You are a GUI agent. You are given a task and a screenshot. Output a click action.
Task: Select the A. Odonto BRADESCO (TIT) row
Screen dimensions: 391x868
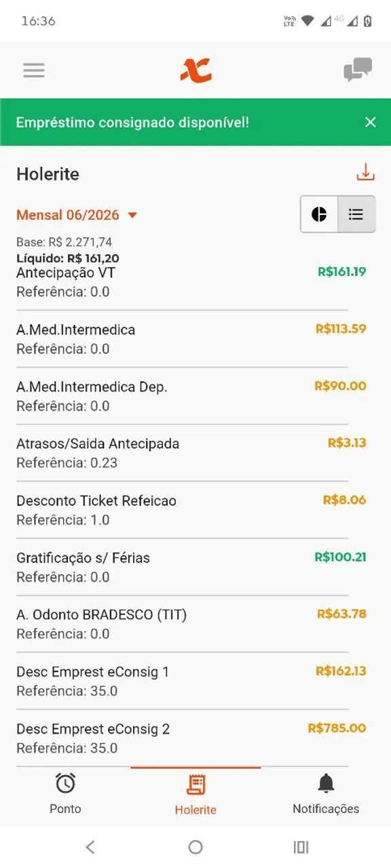[191, 624]
